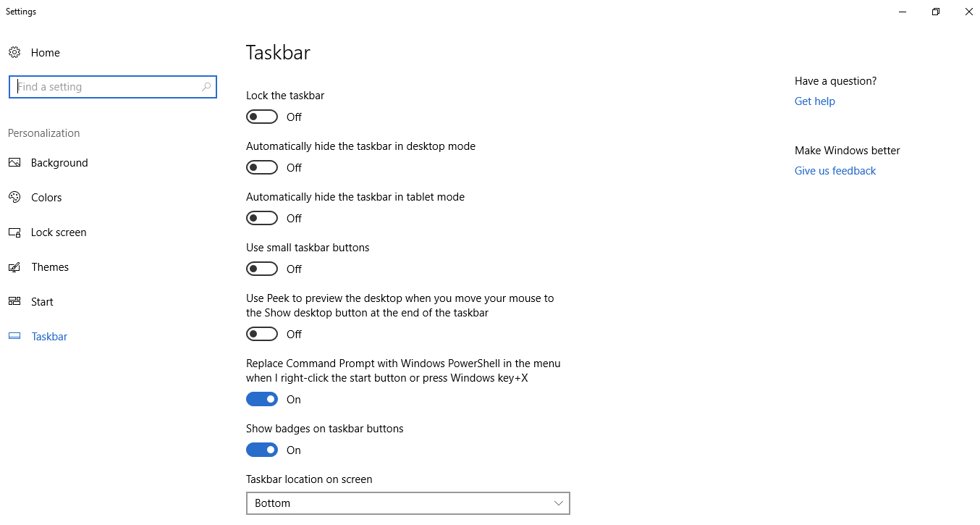The height and width of the screenshot is (525, 980).
Task: Turn on automatically hide taskbar in desktop mode
Action: 262,167
